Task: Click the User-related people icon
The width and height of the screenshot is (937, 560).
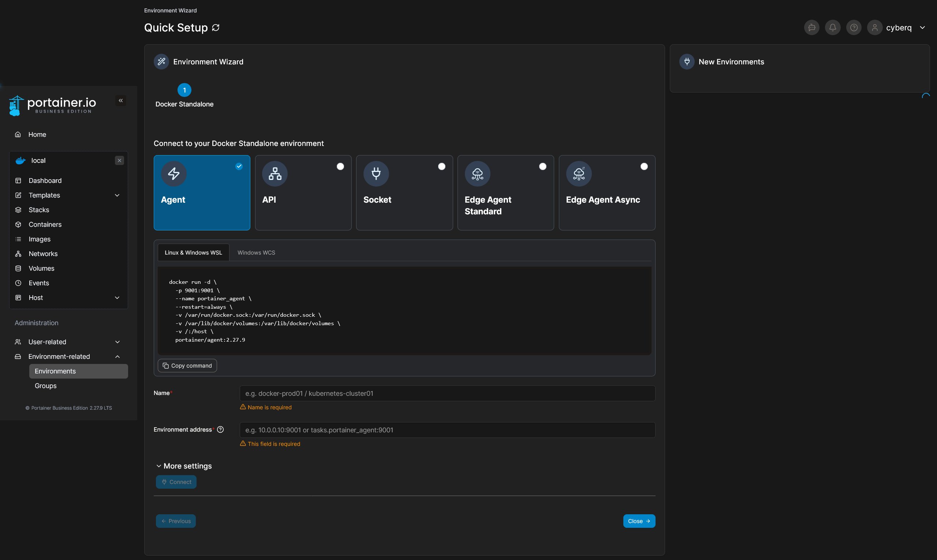Action: (x=18, y=342)
